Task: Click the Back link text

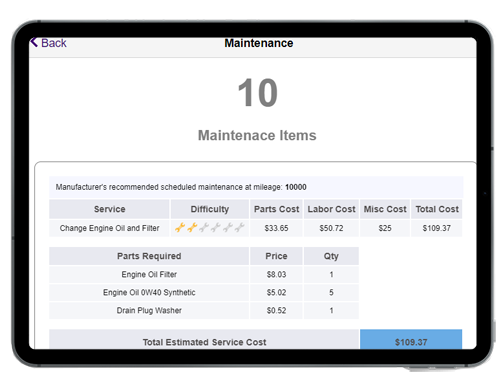Action: [54, 43]
